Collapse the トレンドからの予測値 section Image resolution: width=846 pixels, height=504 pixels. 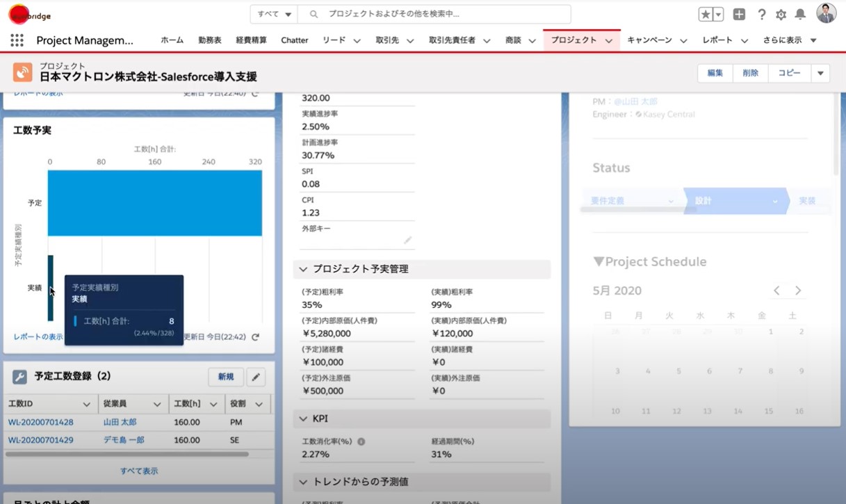(303, 482)
